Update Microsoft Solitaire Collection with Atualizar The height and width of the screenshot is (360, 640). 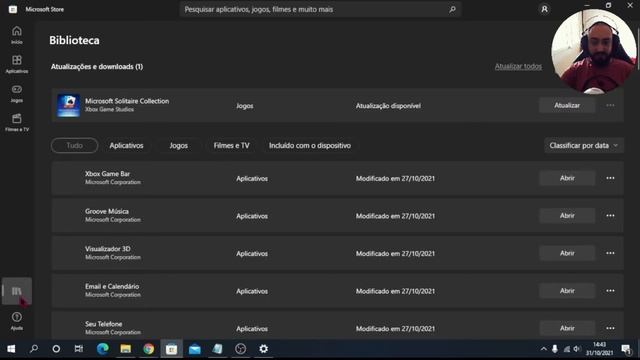pyautogui.click(x=567, y=105)
